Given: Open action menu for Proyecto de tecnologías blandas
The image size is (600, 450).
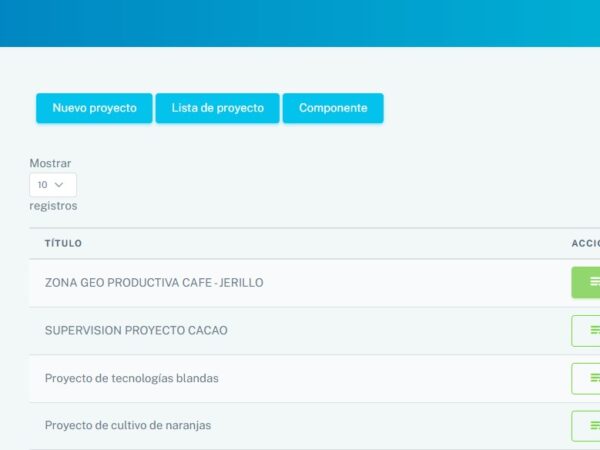Looking at the screenshot, I should pyautogui.click(x=586, y=379).
